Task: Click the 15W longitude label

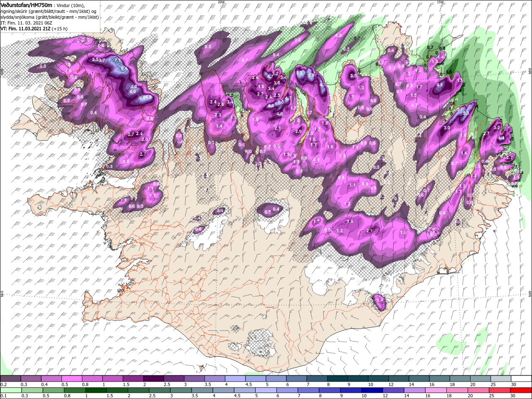Action: coord(440,2)
